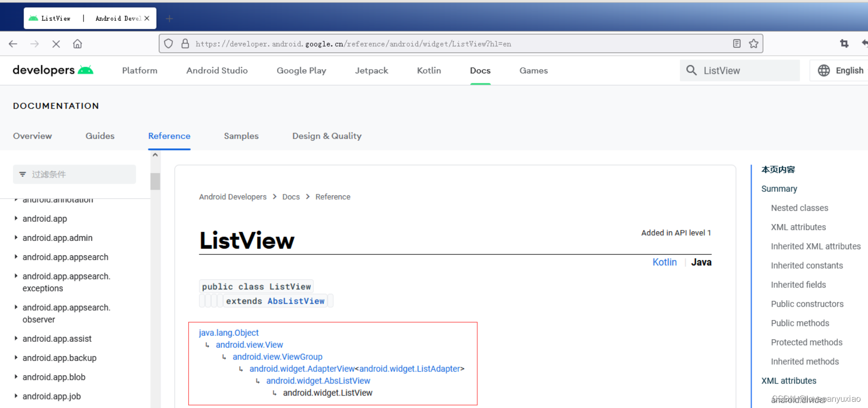
Task: Open the android.view.ViewGroup link
Action: pyautogui.click(x=277, y=357)
